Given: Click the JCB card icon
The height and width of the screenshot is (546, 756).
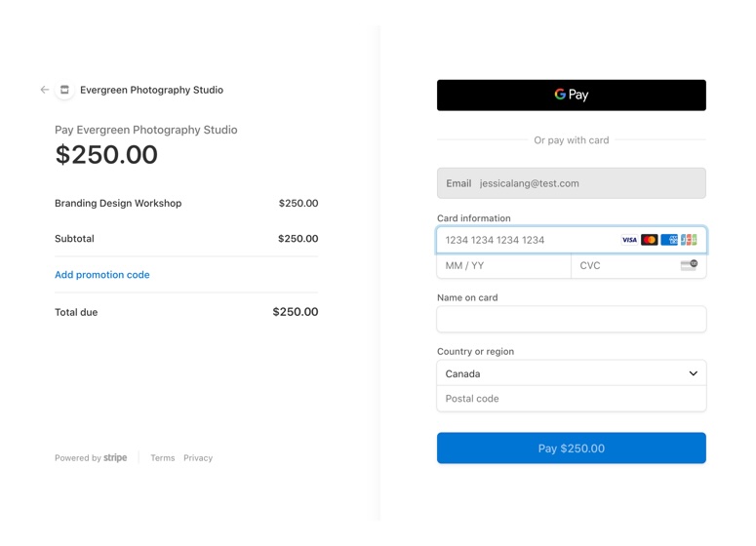Looking at the screenshot, I should point(689,240).
